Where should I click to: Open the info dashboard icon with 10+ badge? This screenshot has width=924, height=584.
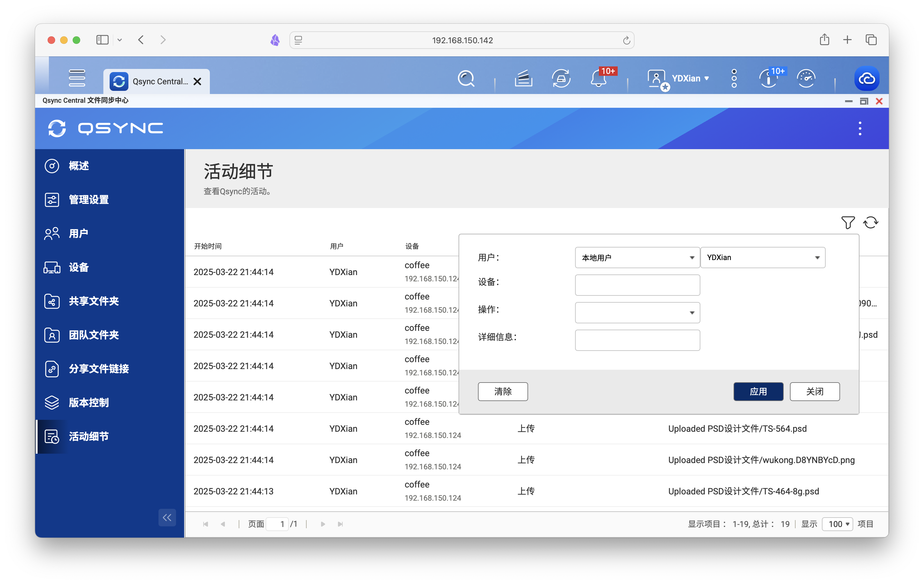pyautogui.click(x=768, y=79)
